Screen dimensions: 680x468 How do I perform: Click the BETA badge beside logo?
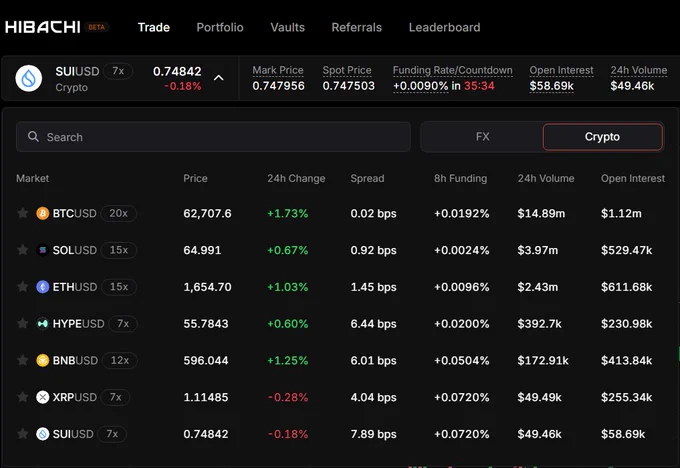click(x=96, y=27)
